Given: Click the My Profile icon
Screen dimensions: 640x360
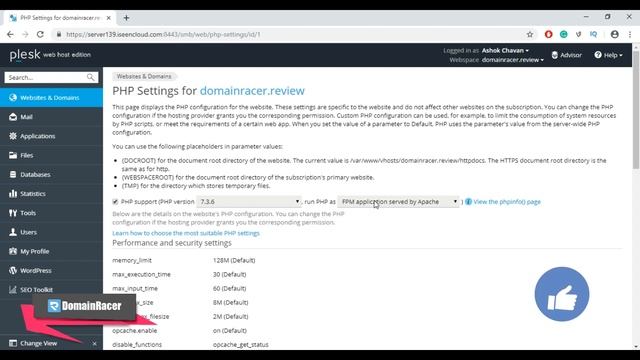Looking at the screenshot, I should [x=13, y=251].
